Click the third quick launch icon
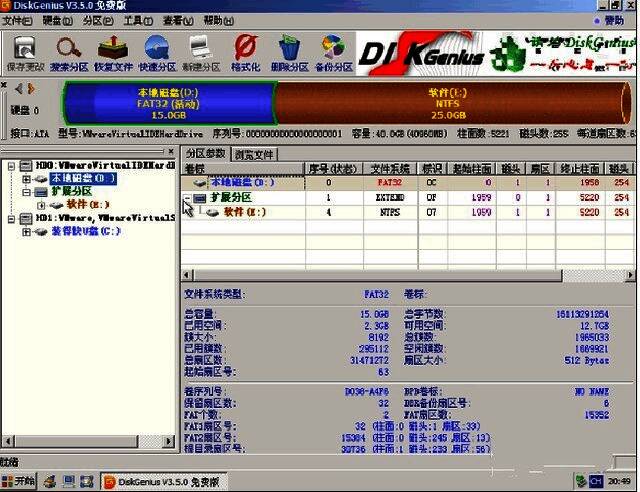 coord(87,482)
